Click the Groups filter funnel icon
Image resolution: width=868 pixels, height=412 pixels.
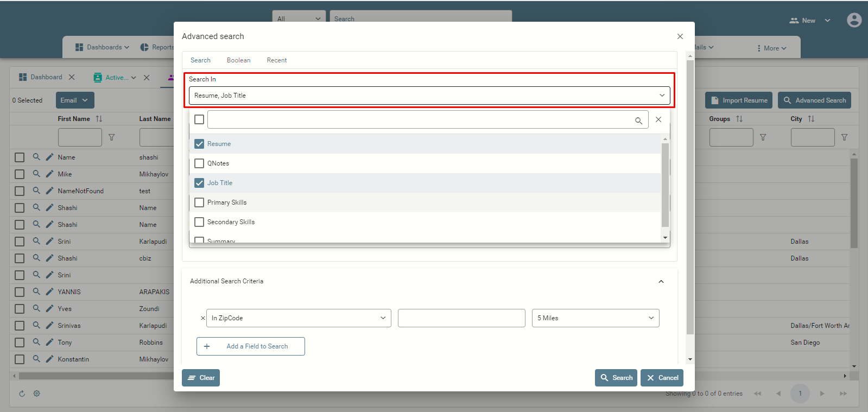coord(763,137)
